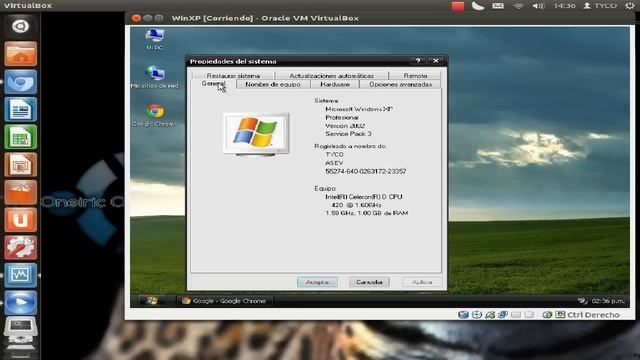The height and width of the screenshot is (360, 640).
Task: Click the Windows logo monitor image
Action: click(256, 134)
